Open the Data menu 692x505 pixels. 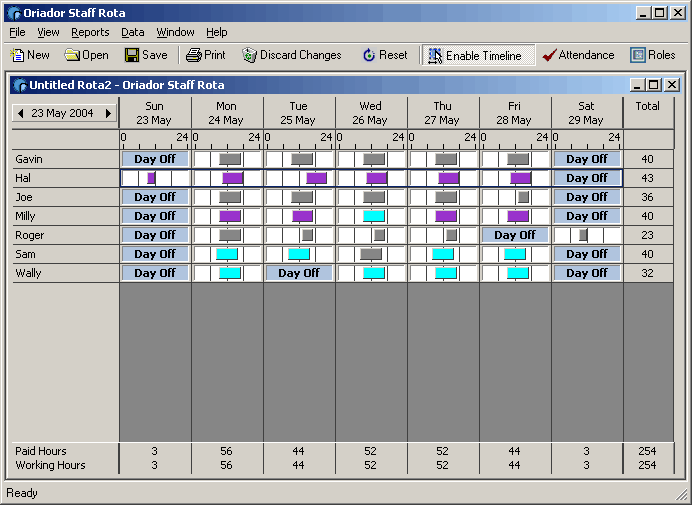tap(133, 32)
